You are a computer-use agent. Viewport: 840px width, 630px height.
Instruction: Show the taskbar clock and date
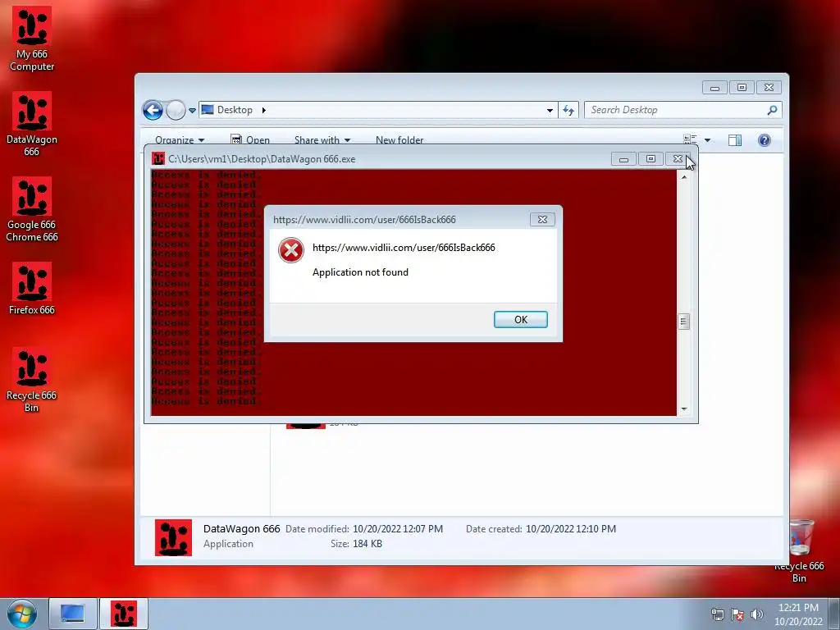[798, 614]
